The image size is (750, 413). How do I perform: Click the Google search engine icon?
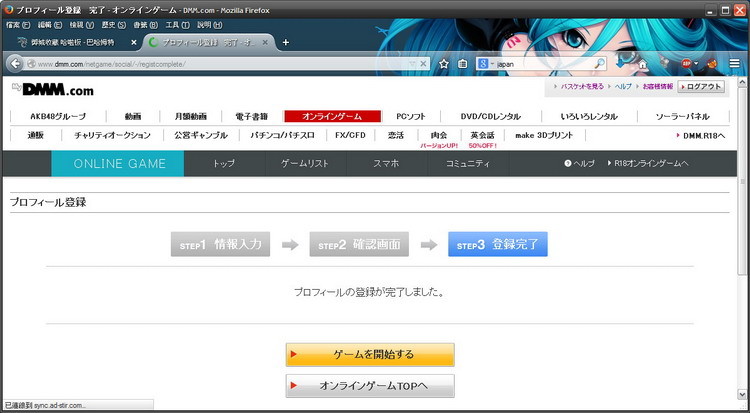pyautogui.click(x=483, y=64)
